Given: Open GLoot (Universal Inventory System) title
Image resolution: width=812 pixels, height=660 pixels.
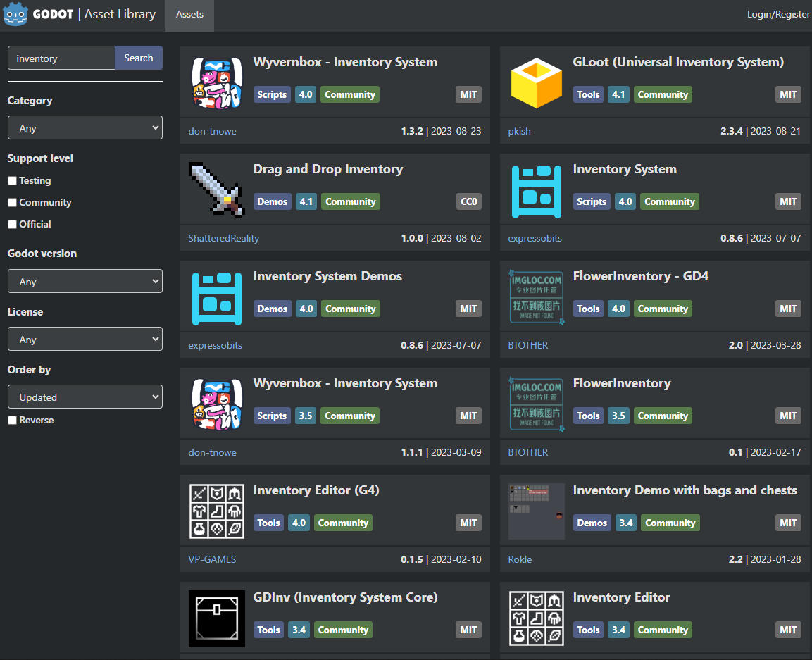Looking at the screenshot, I should tap(678, 62).
